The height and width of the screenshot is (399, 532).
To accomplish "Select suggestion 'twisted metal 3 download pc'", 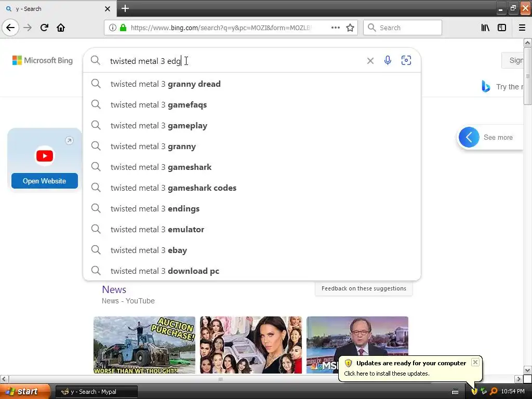I will [252, 271].
